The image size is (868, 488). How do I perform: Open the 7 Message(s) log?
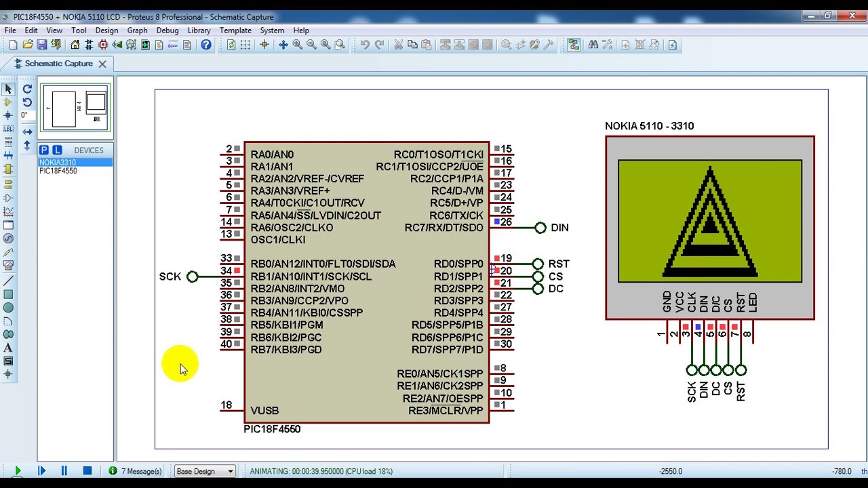(x=136, y=471)
